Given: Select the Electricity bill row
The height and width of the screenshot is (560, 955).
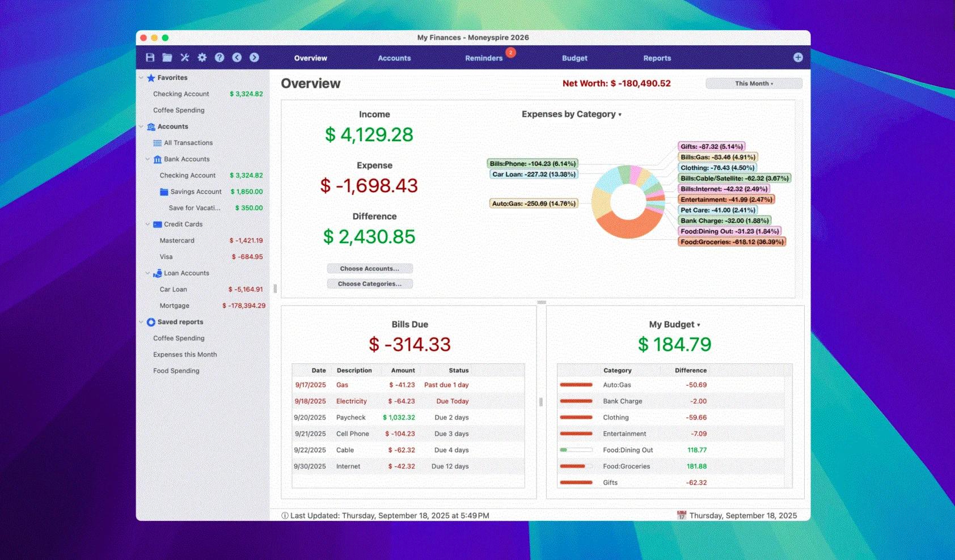Looking at the screenshot, I should (408, 401).
